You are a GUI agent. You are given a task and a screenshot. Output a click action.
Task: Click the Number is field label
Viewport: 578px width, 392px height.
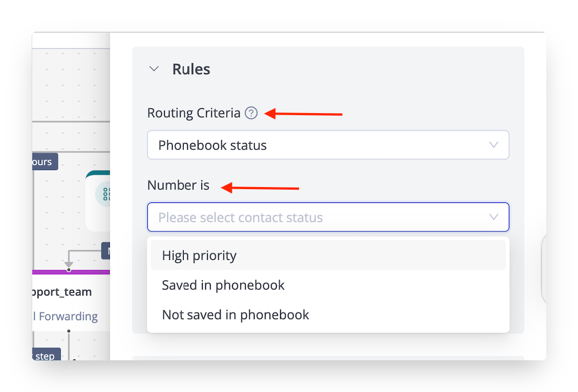pos(178,185)
